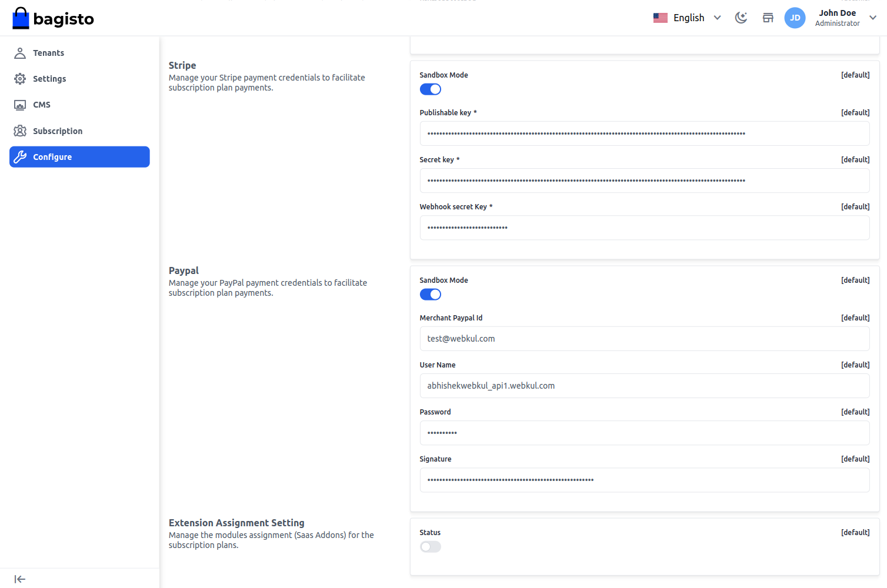Click the Tenants person icon
Viewport: 887px width, 588px height.
click(x=20, y=53)
